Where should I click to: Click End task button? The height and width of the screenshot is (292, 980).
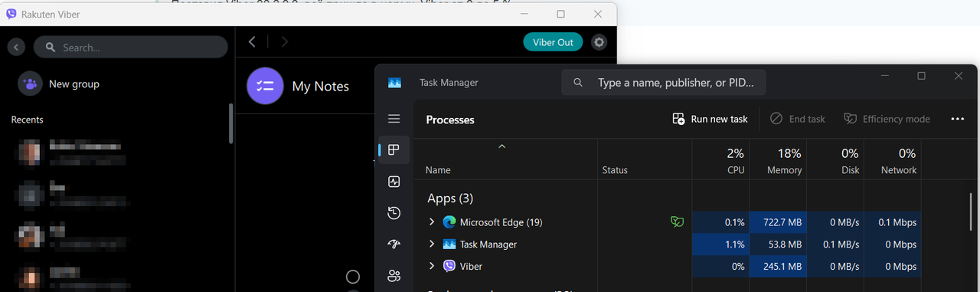coord(797,119)
